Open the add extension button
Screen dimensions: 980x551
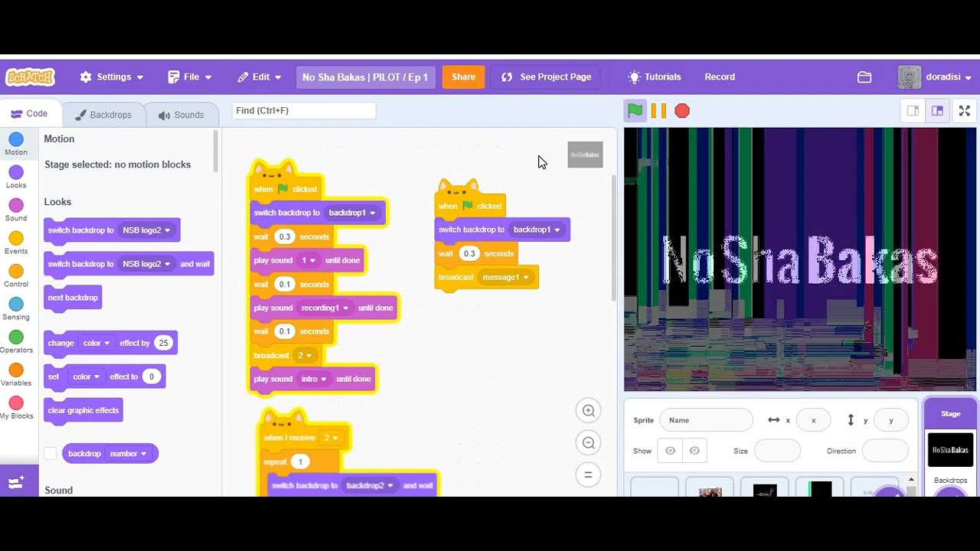click(x=17, y=482)
